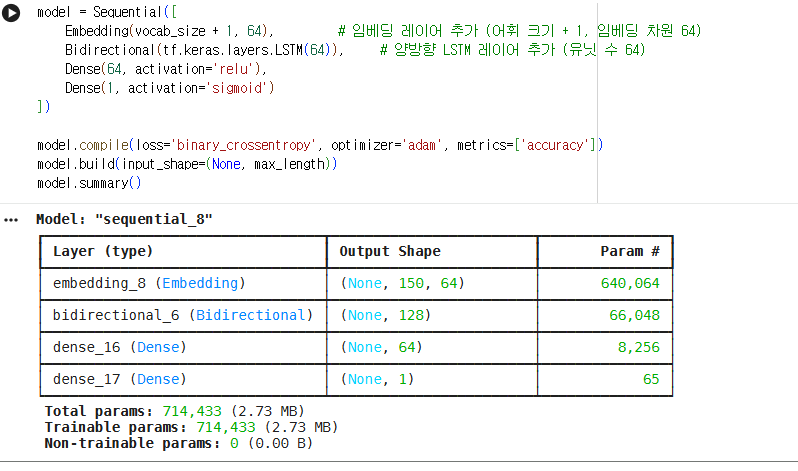Click the Korean comment about bidirectional LSTM
798x471 pixels.
[x=512, y=50]
